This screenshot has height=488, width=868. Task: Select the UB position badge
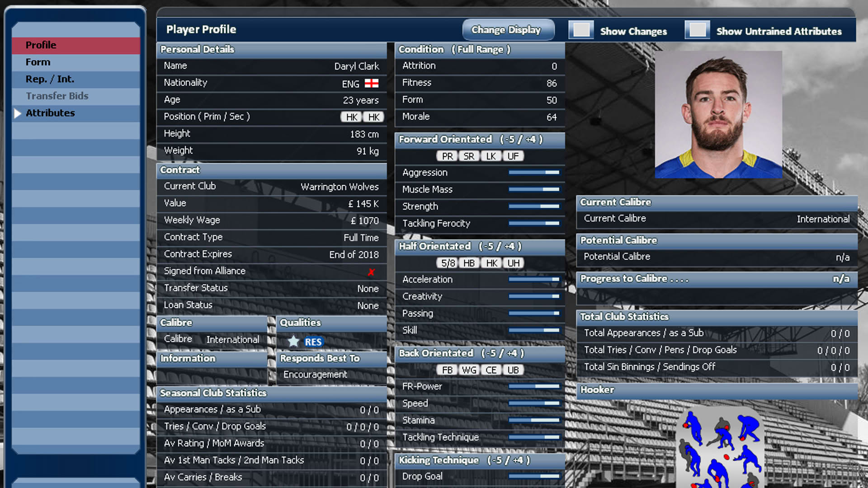click(x=513, y=370)
